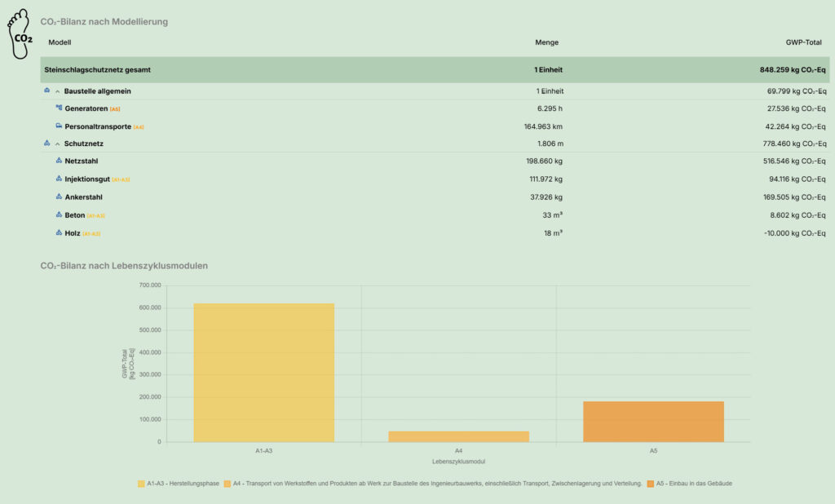The image size is (835, 504).
Task: Click the A5 bar in the chart
Action: click(653, 422)
